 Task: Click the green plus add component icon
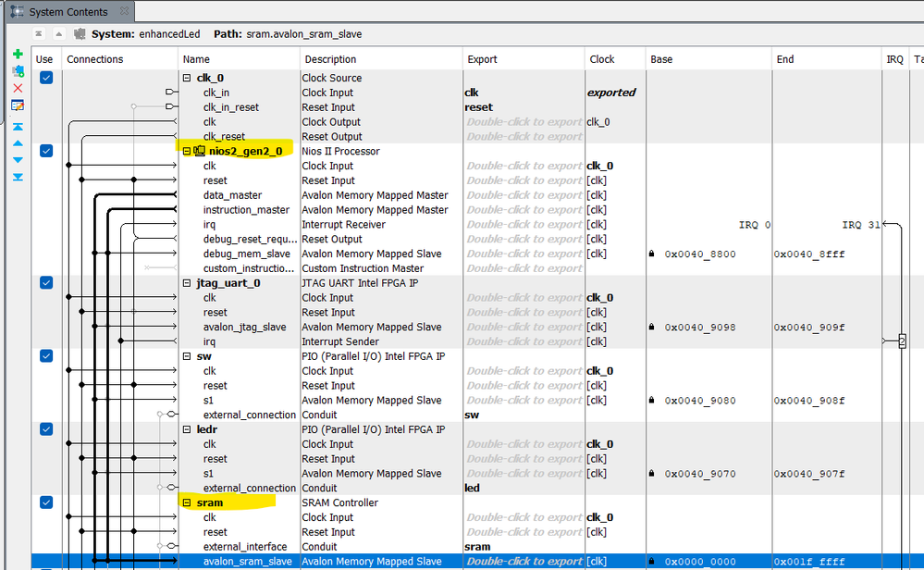coord(17,55)
